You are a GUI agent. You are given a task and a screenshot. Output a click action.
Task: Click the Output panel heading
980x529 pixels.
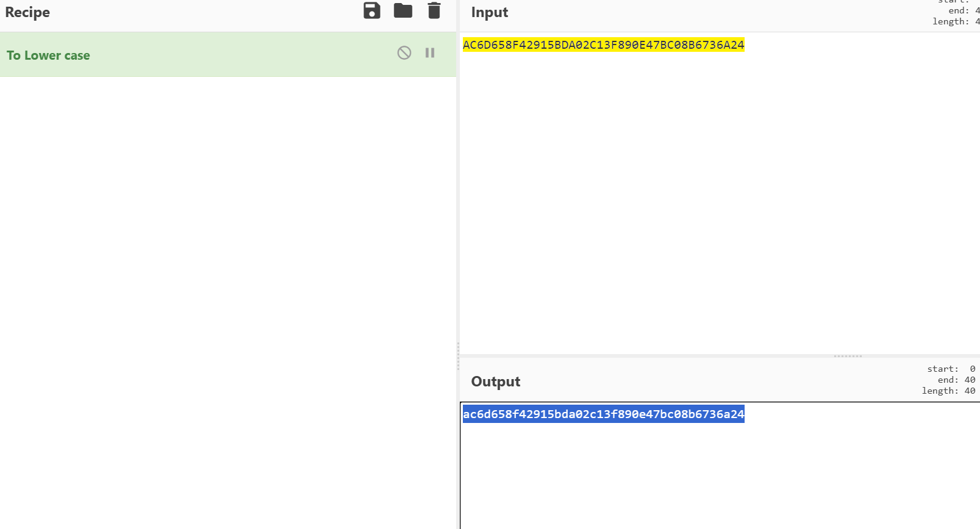click(x=495, y=382)
